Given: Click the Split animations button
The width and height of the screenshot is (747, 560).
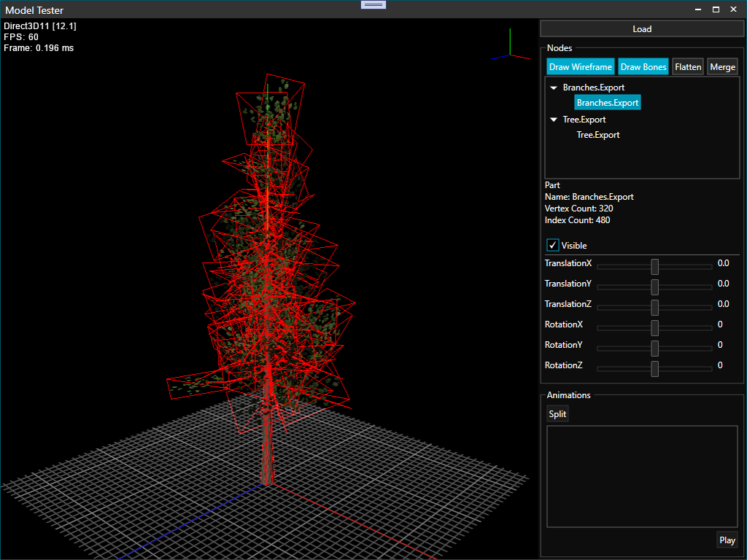Looking at the screenshot, I should (557, 414).
